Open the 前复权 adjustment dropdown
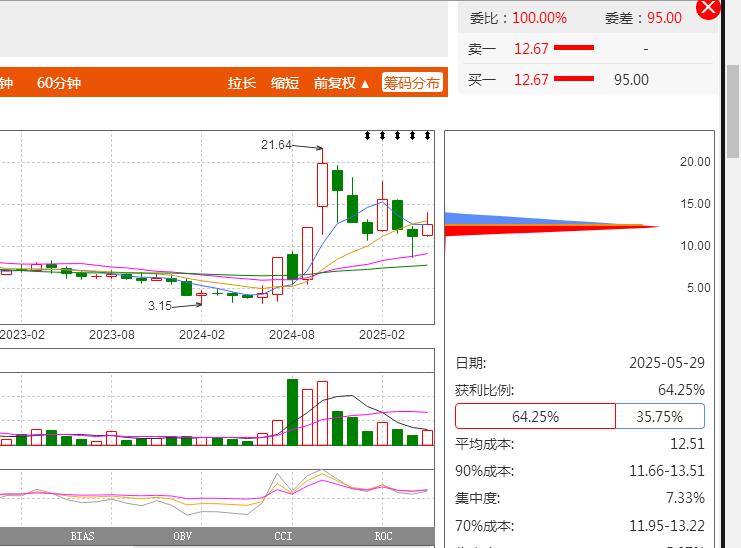Screen dimensions: 741x548 click(341, 83)
